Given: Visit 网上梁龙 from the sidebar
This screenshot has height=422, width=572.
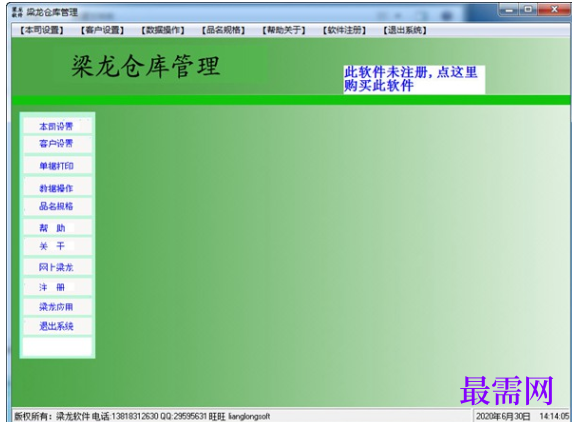Looking at the screenshot, I should pyautogui.click(x=57, y=267).
